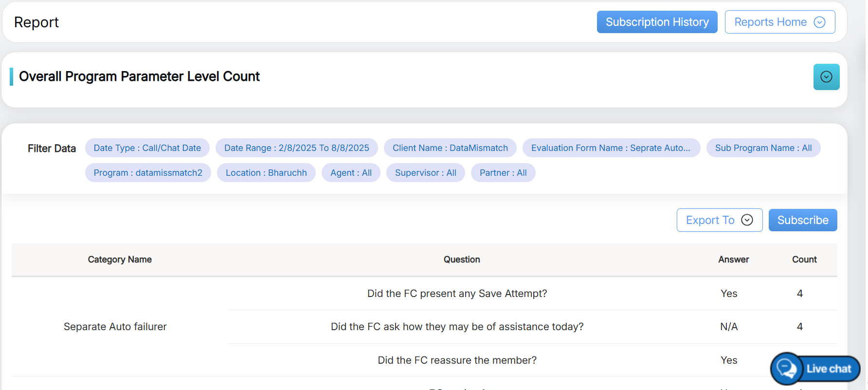868x390 pixels.
Task: Open the Reports Home dropdown
Action: (779, 22)
